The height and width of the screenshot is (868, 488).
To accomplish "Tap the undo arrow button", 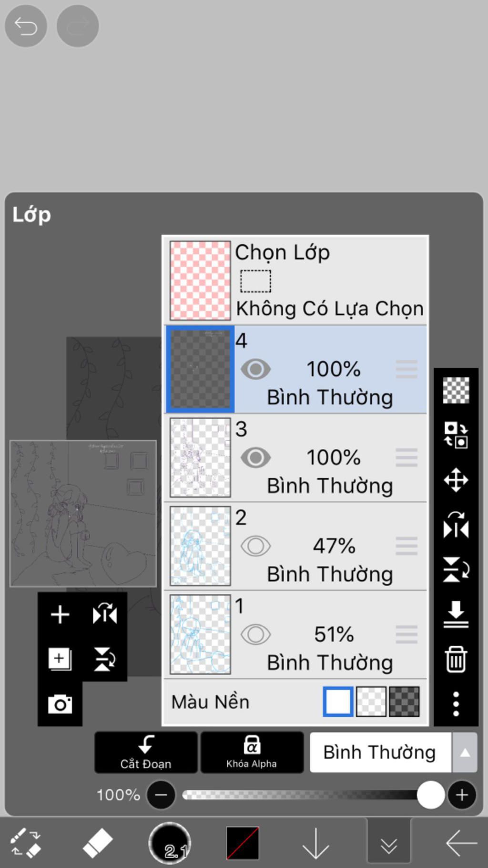I will 26,26.
